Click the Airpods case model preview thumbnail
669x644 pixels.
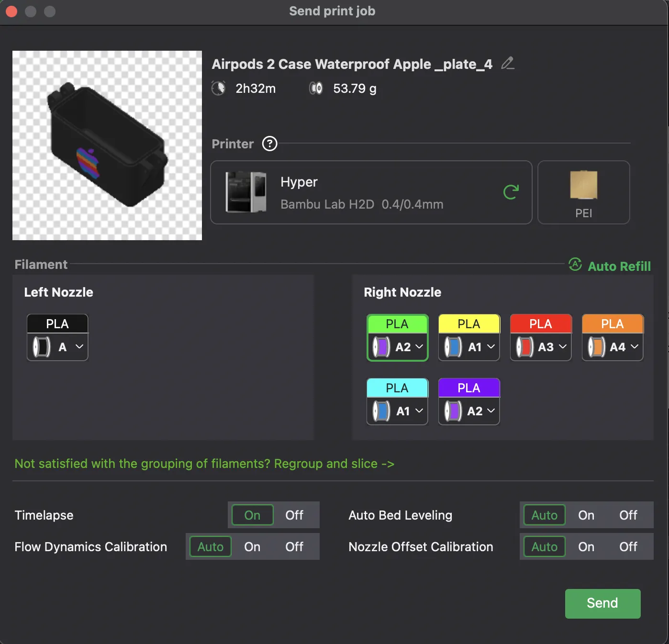click(x=107, y=145)
